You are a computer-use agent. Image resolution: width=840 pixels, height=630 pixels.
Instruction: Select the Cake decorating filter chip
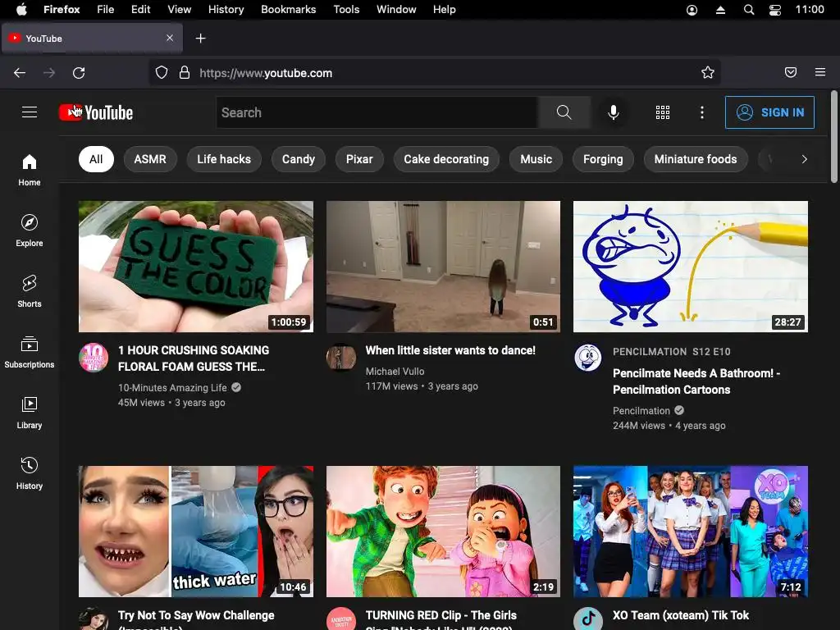pos(446,159)
